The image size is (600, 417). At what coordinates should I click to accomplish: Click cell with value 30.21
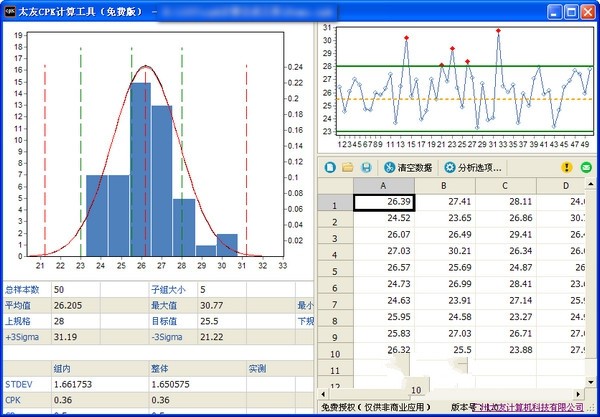445,251
